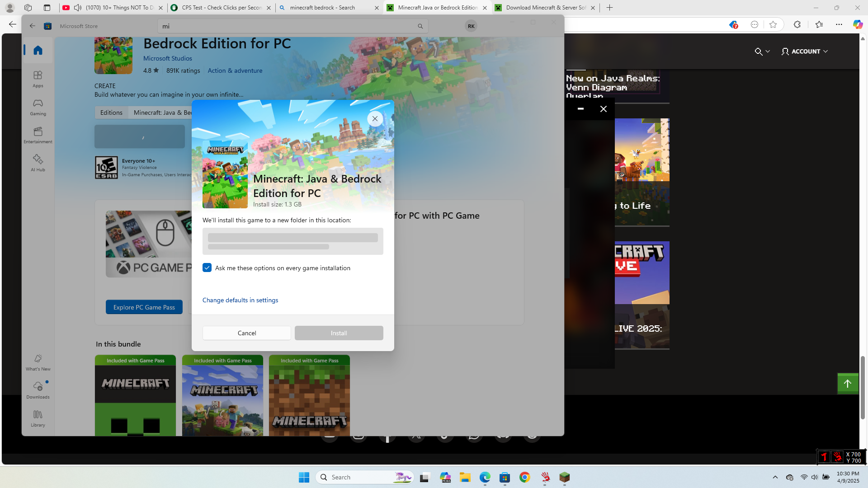868x488 pixels.
Task: Expand the ACCOUNT dropdown on Minecraft site
Action: tap(805, 52)
